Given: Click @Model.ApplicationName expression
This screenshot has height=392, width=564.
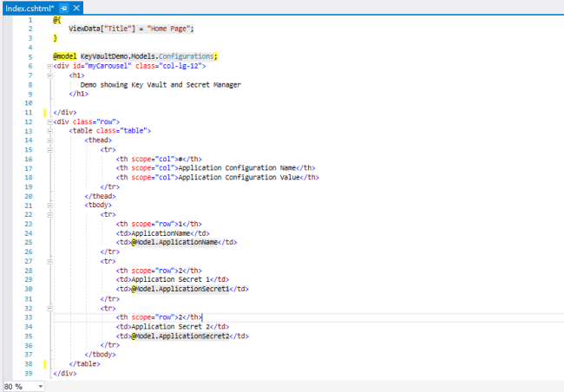Looking at the screenshot, I should coord(174,242).
